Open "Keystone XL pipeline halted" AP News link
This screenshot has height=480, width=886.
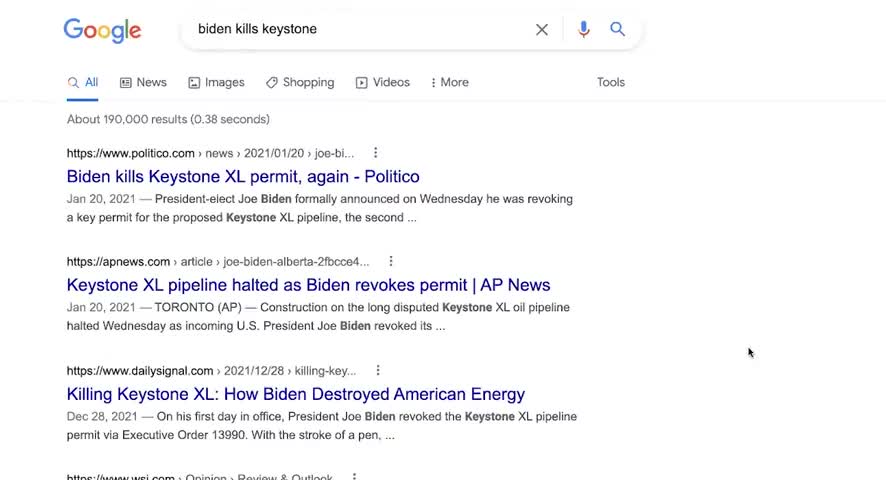[x=308, y=285]
